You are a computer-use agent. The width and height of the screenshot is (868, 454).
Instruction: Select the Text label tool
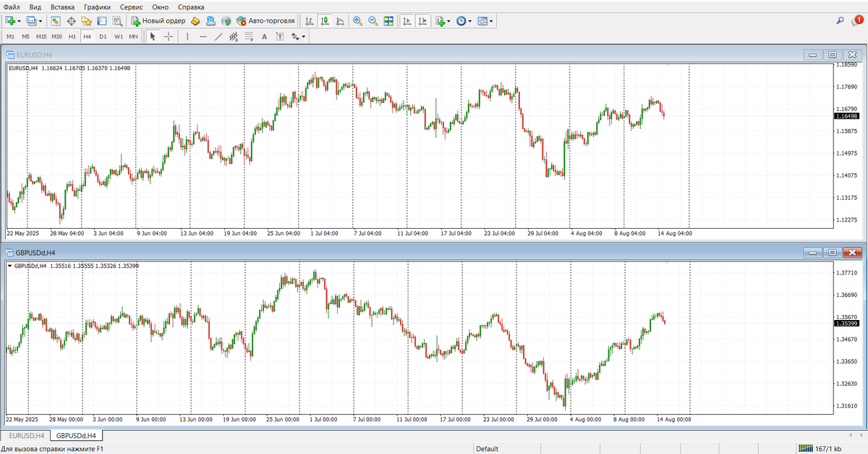[x=264, y=36]
